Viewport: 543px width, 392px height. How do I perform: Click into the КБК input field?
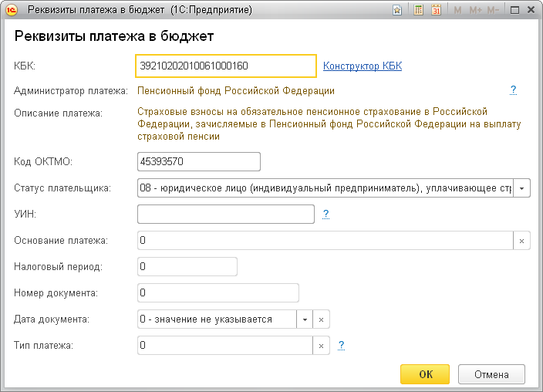pos(225,66)
